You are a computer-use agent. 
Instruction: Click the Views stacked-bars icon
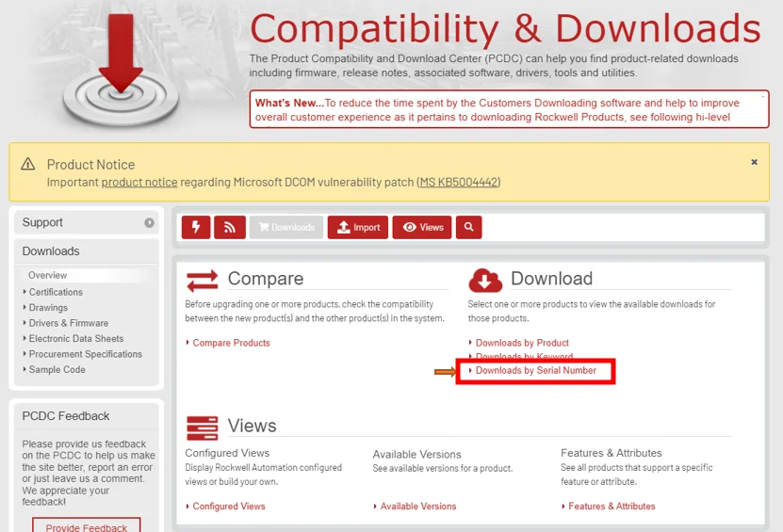click(x=203, y=428)
